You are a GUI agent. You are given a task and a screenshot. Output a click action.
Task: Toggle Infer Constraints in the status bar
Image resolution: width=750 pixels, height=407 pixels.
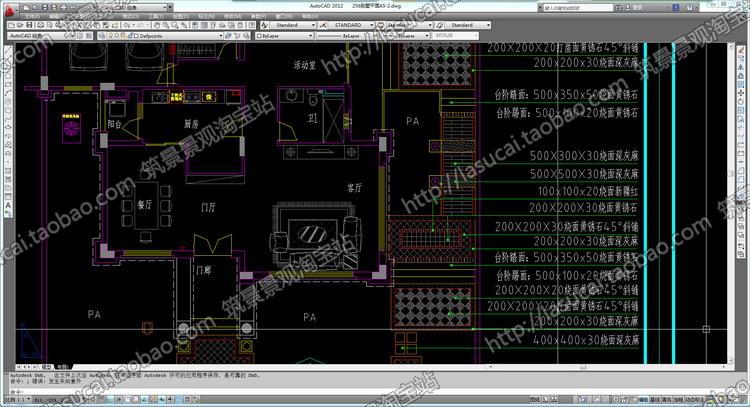point(84,399)
